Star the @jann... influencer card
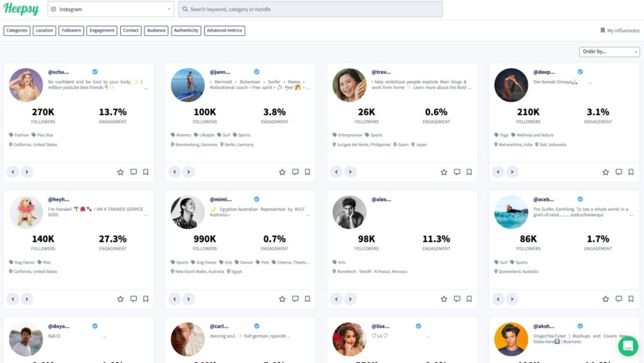The height and width of the screenshot is (363, 644). click(282, 172)
